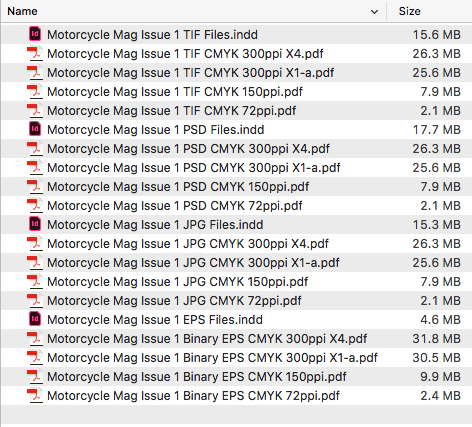Sort files by the Name column header
The width and height of the screenshot is (472, 427).
[x=22, y=11]
